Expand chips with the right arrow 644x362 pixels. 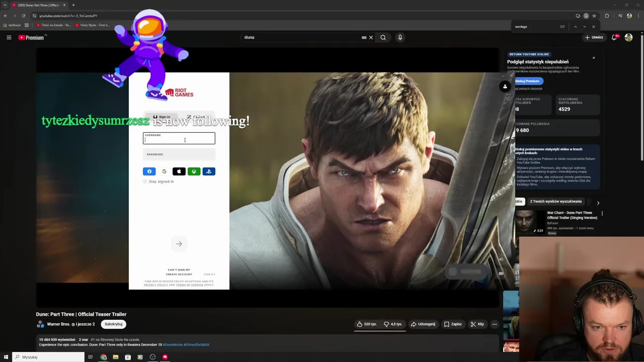[598, 203]
